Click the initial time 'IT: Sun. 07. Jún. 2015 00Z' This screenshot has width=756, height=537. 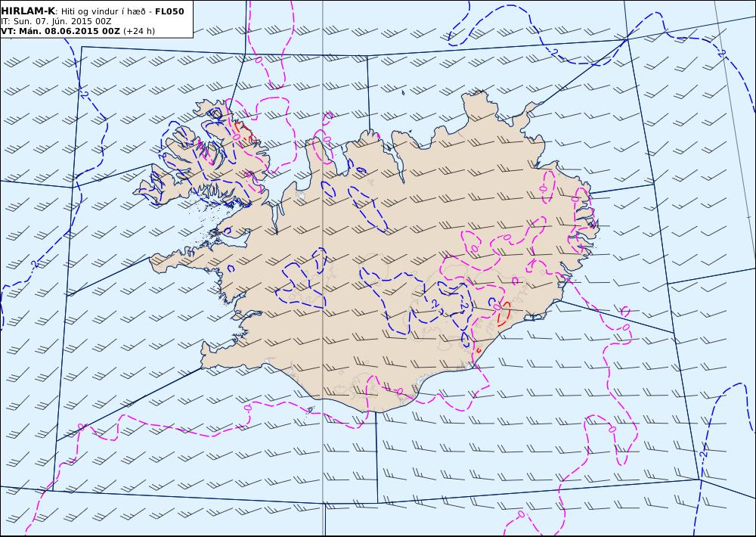56,21
